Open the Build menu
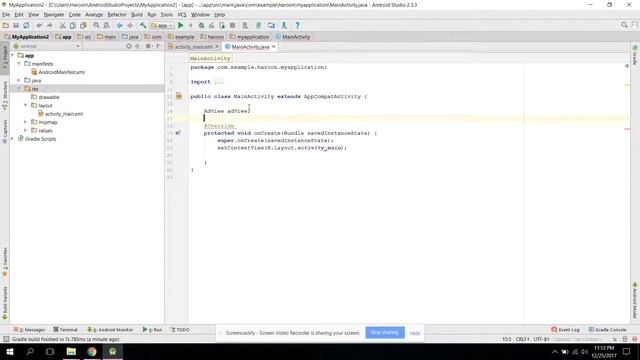Viewport: 640px width, 360px height. 137,15
